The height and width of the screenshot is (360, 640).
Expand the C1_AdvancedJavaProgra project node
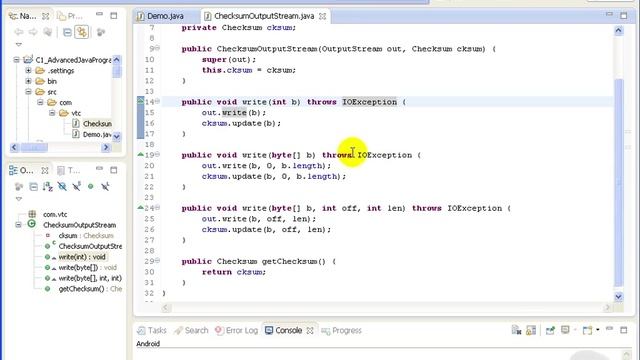click(x=16, y=60)
